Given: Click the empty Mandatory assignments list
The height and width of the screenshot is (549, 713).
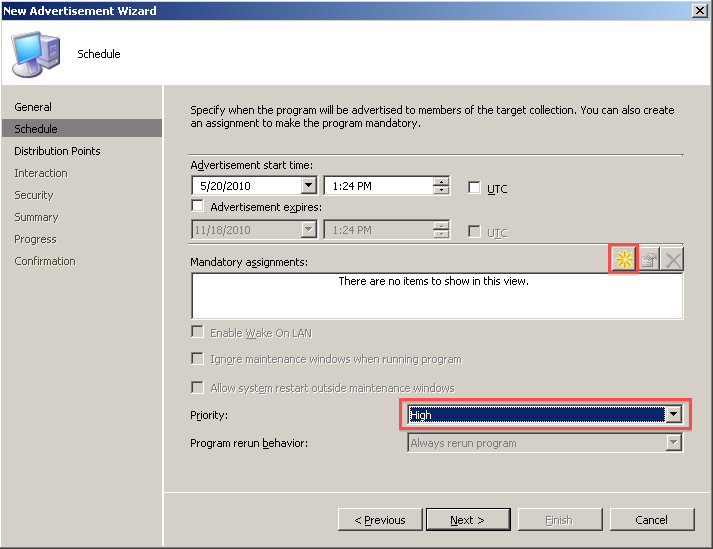Looking at the screenshot, I should (437, 296).
